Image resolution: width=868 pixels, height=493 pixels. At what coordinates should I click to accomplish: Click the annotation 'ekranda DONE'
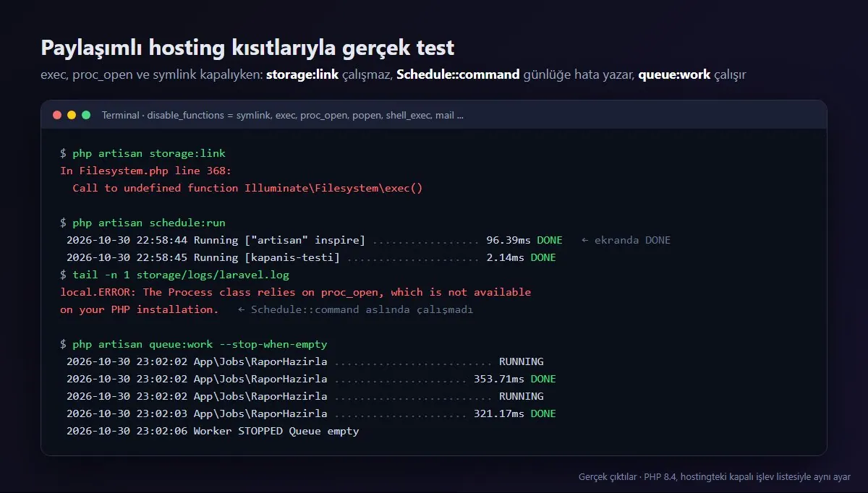click(626, 240)
